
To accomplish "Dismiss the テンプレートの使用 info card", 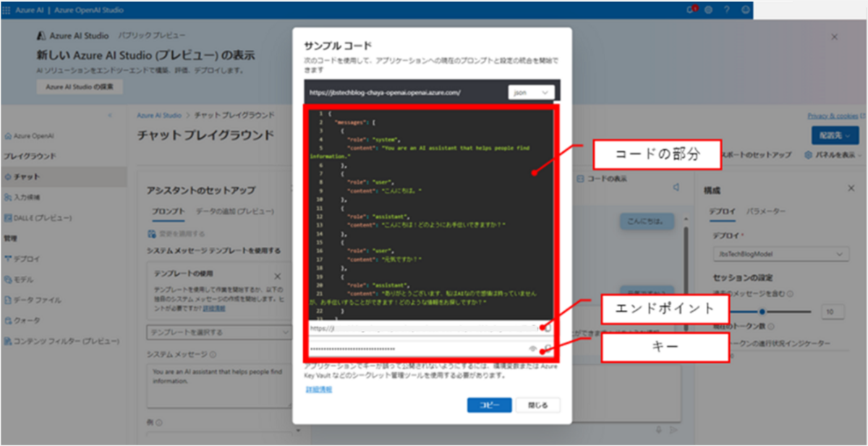I will (277, 276).
